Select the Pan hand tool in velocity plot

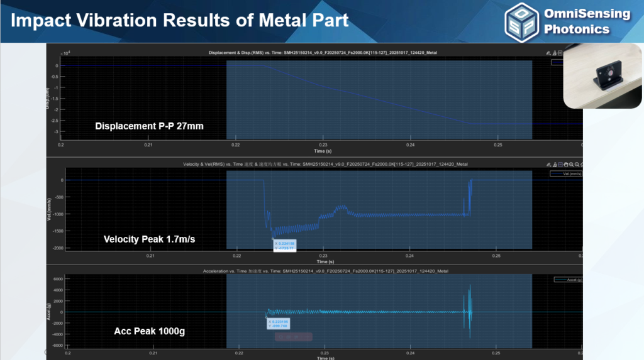point(566,164)
